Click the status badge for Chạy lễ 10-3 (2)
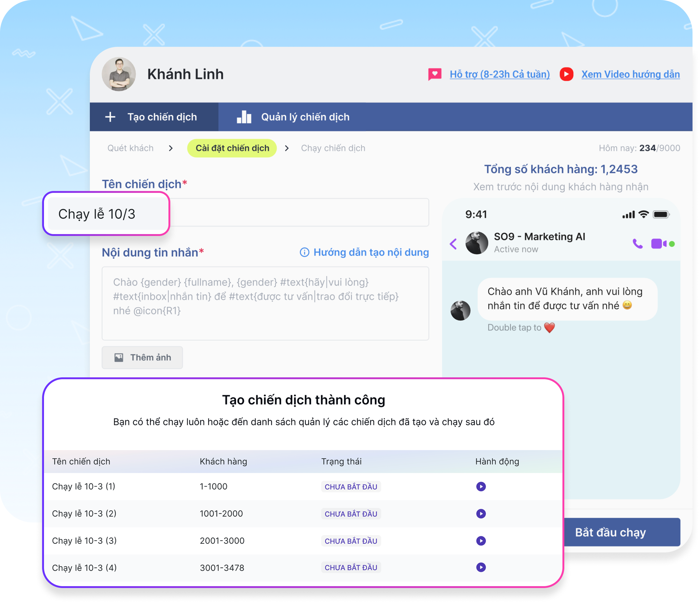This screenshot has height=603, width=700. (351, 513)
